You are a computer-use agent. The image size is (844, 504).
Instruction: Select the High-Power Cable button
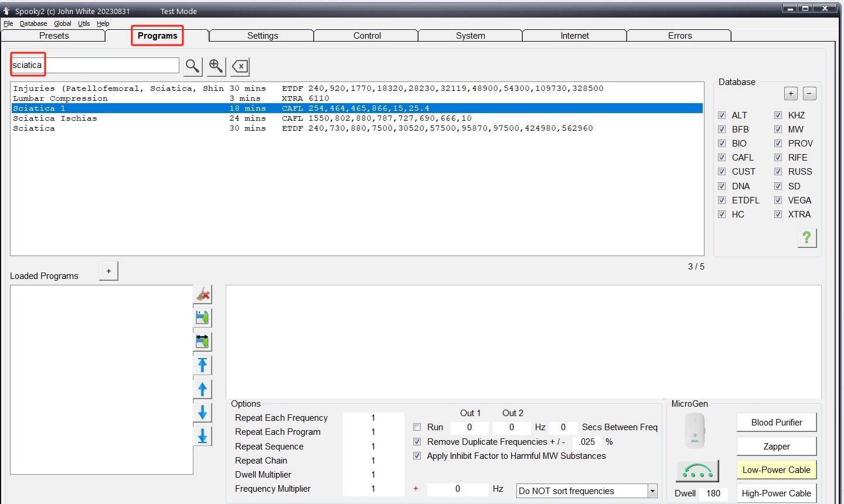(777, 493)
